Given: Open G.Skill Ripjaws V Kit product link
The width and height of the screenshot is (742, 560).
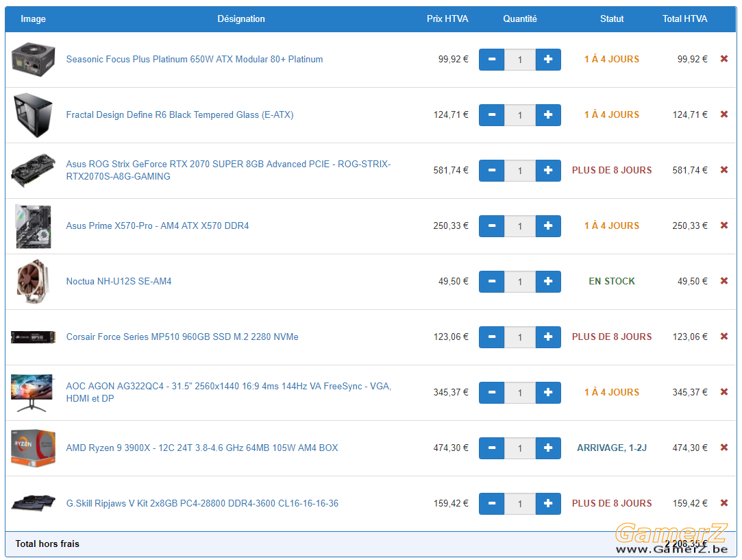Looking at the screenshot, I should click(x=203, y=503).
